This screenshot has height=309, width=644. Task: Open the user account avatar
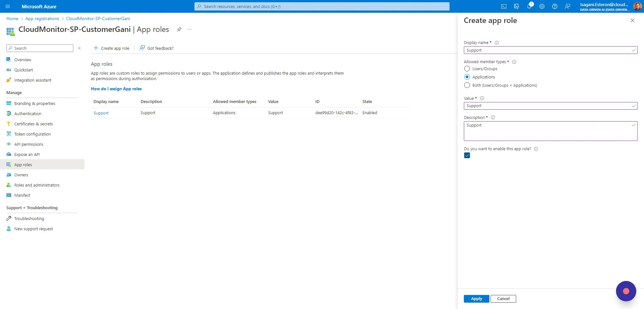click(x=637, y=6)
